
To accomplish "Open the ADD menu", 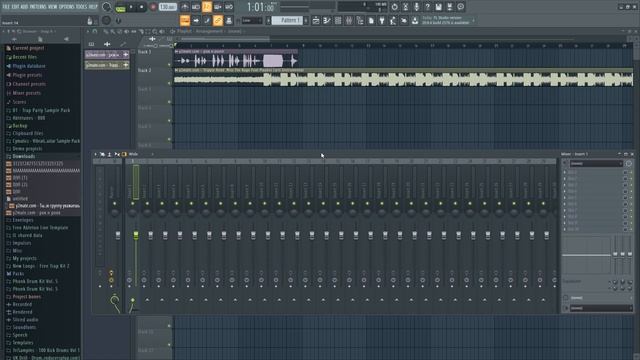I will (x=24, y=7).
